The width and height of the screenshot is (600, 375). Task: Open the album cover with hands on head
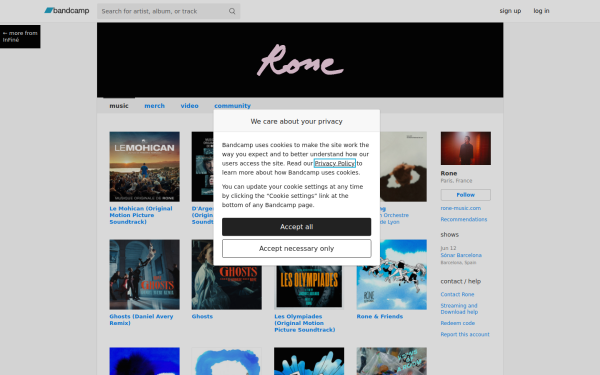coord(403,167)
